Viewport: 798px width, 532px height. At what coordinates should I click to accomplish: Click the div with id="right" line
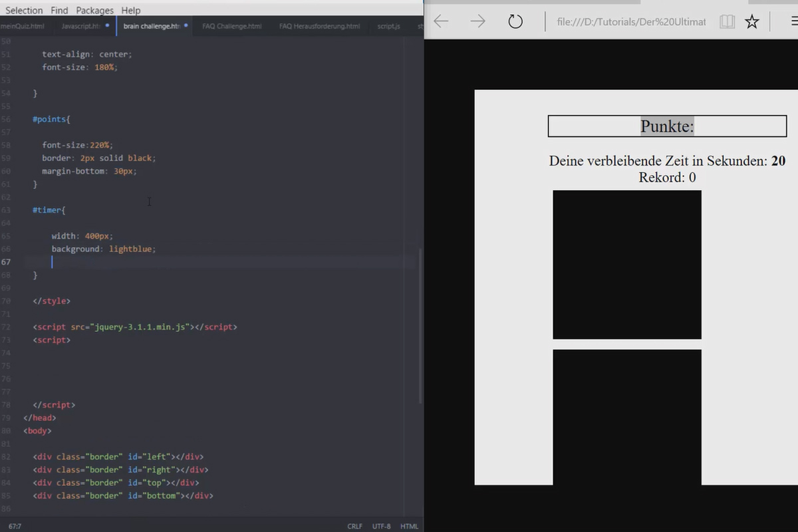(x=120, y=469)
